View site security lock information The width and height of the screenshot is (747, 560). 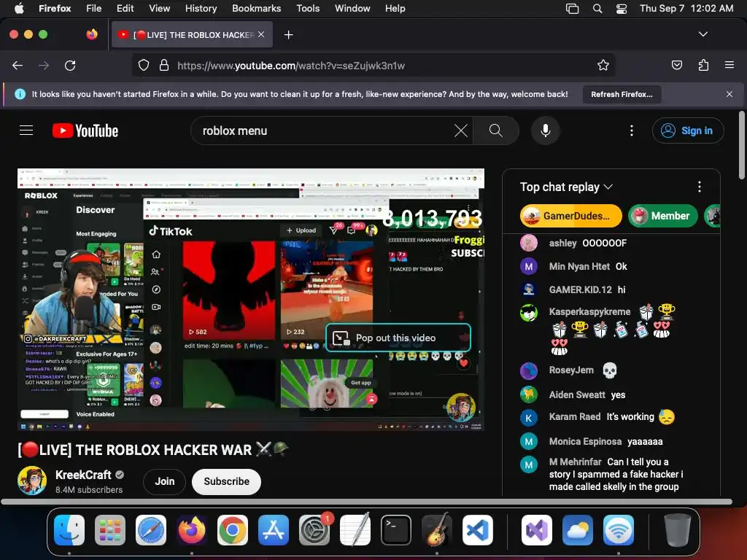tap(164, 65)
